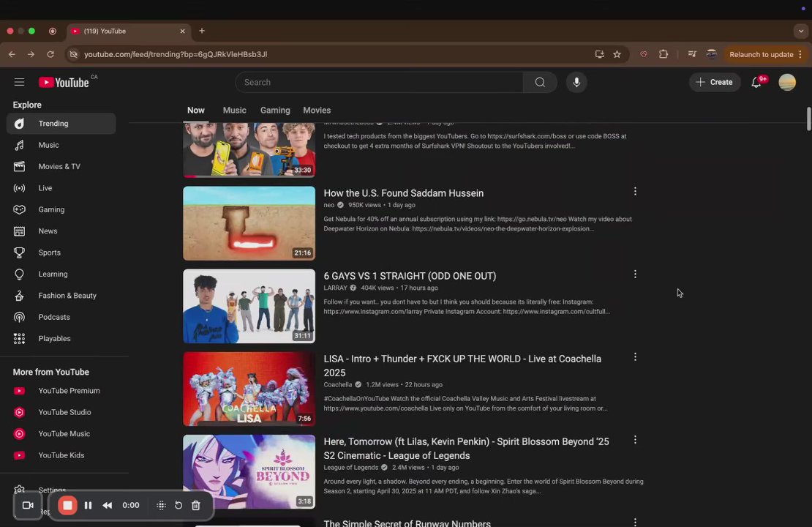Open the League of Legends channel link
The image size is (812, 527).
pyautogui.click(x=350, y=468)
